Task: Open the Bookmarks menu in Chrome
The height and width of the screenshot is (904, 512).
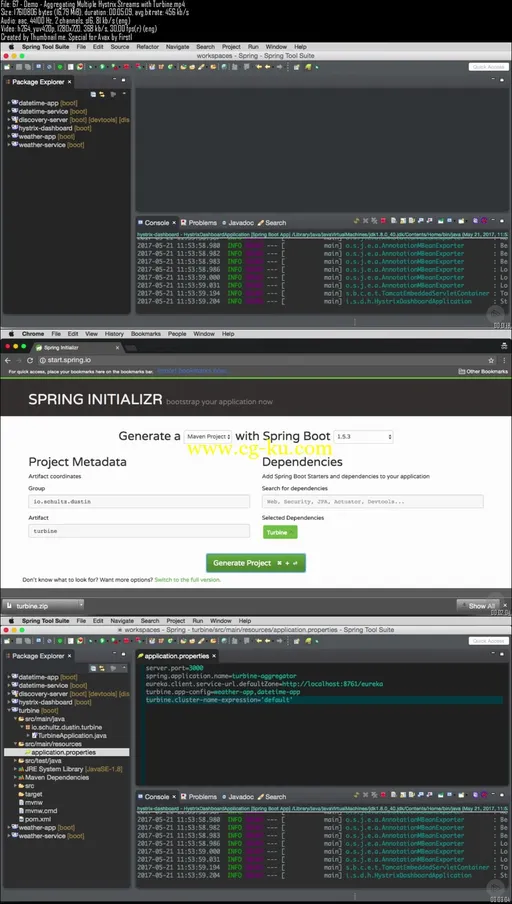Action: point(146,334)
